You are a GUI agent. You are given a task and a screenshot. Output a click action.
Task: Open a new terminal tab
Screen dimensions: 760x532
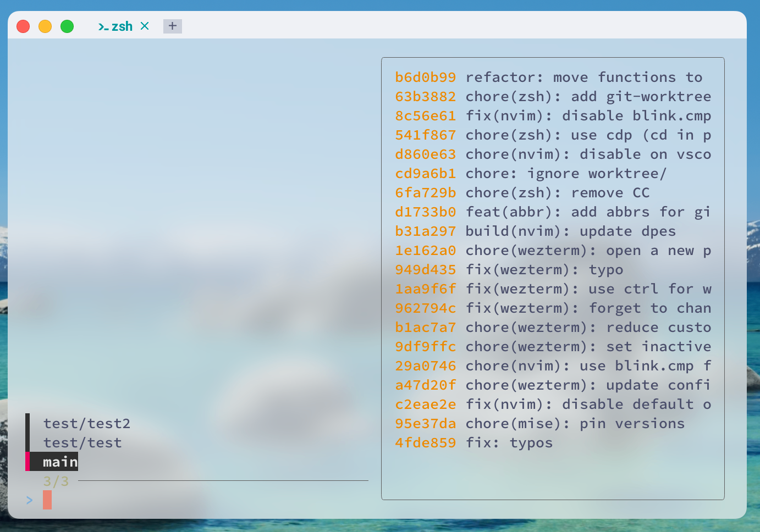tap(173, 26)
